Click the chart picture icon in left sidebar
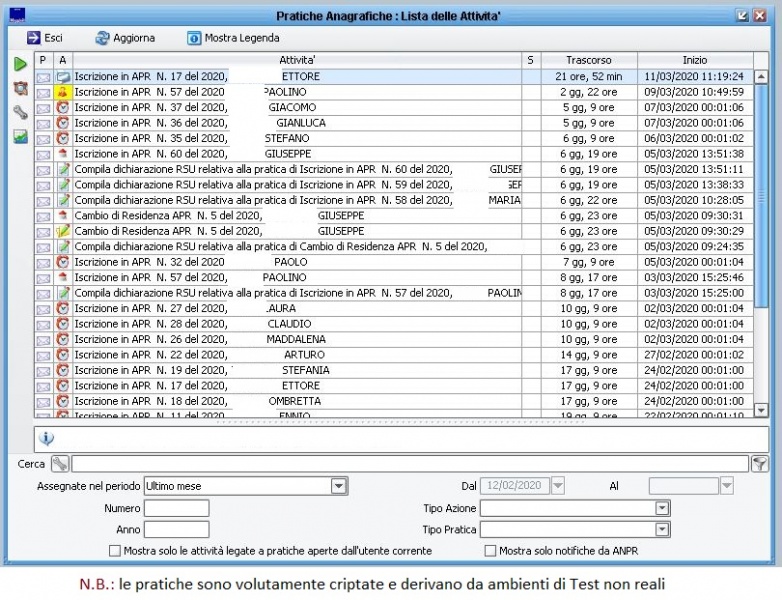Image resolution: width=782 pixels, height=600 pixels. pyautogui.click(x=20, y=137)
